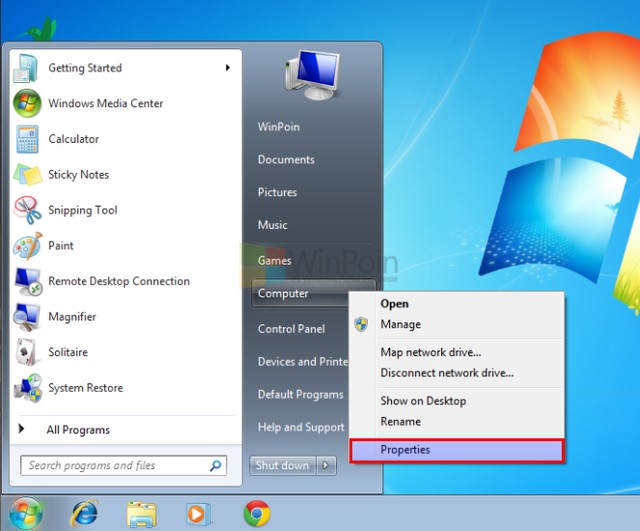Image resolution: width=640 pixels, height=531 pixels.
Task: Click the "Remote Desktop Connection" text
Action: [119, 281]
